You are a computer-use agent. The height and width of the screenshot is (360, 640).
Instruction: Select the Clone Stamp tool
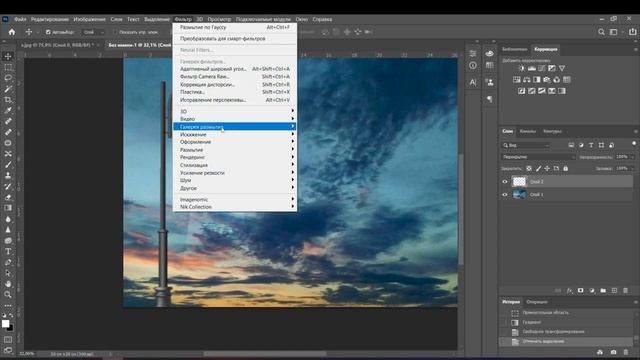coord(8,176)
